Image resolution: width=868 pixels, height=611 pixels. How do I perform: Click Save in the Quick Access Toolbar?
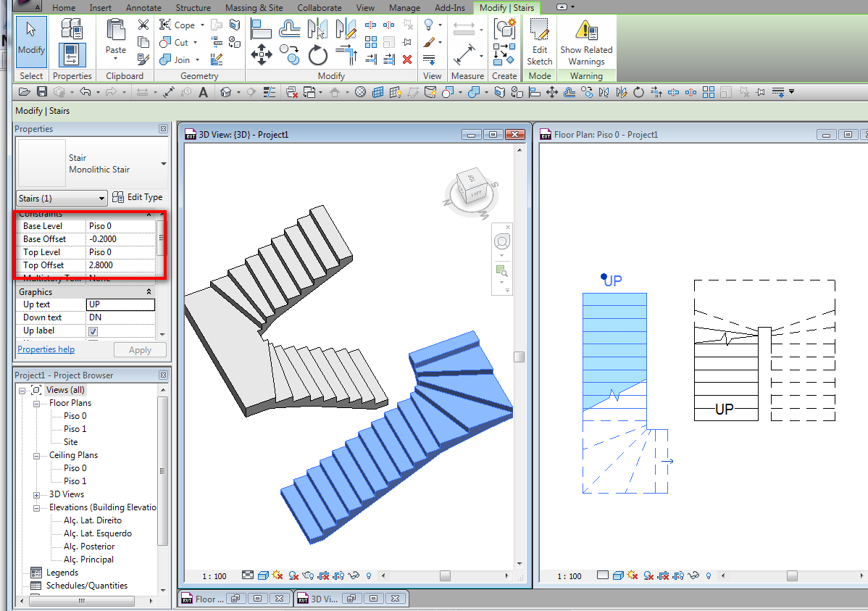[41, 92]
